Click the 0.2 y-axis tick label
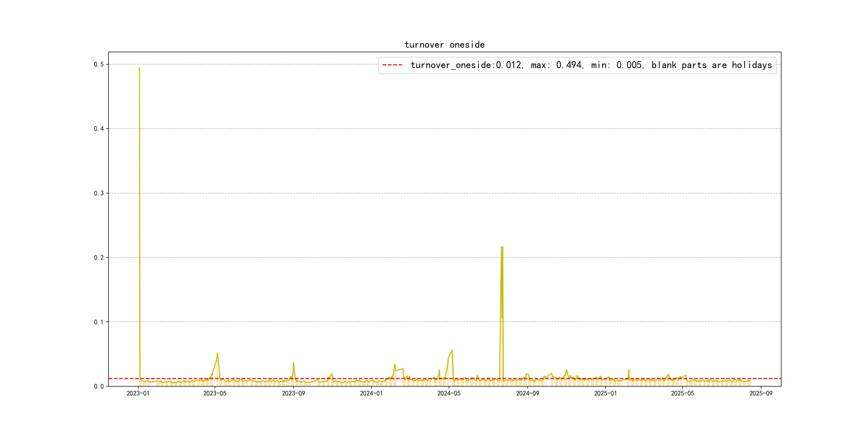The image size is (868, 434). [x=99, y=257]
